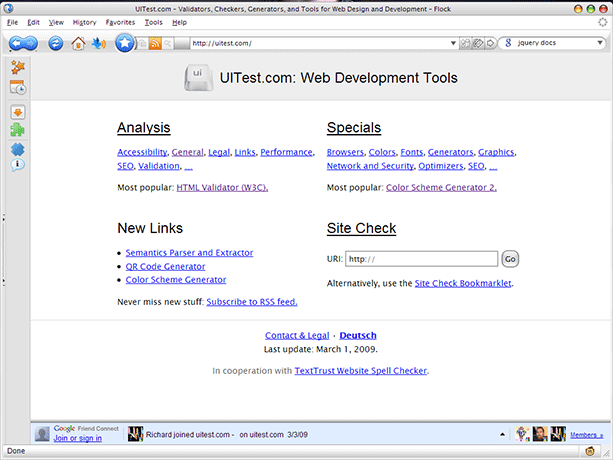Screen dimensions: 613x460
Task: Open the HTML Validator (W3C) link
Action: [222, 187]
